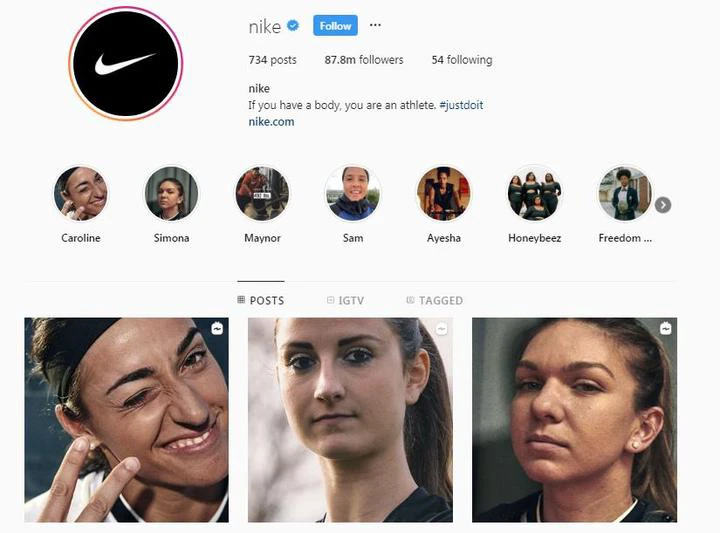Switch to the IGTV tab
Image resolution: width=720 pixels, height=533 pixels.
point(345,301)
